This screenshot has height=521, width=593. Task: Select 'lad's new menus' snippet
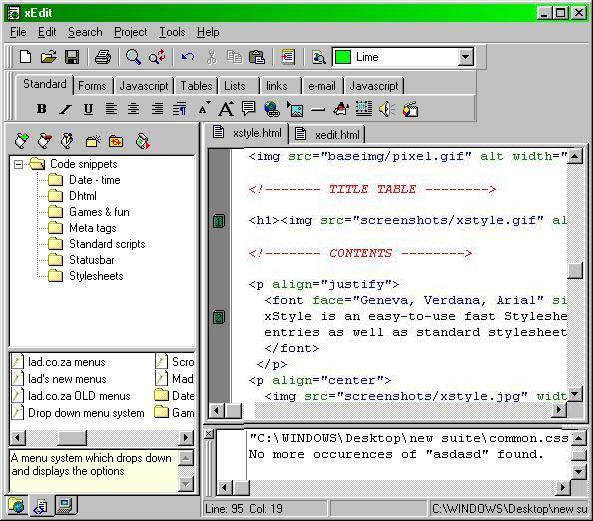click(x=67, y=379)
